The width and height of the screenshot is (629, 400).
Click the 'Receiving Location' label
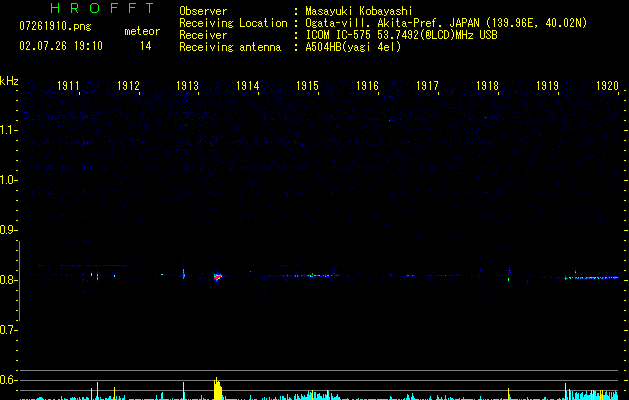[233, 23]
